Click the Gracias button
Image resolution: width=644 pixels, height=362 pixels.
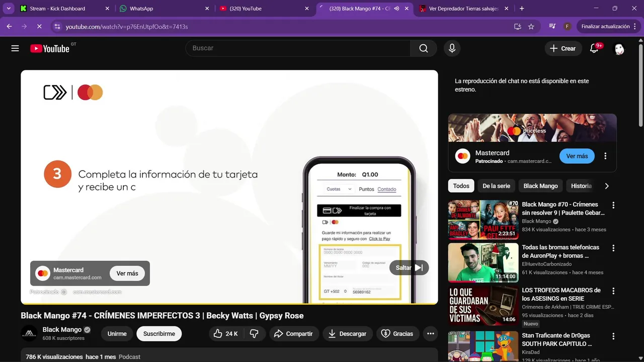tap(397, 334)
